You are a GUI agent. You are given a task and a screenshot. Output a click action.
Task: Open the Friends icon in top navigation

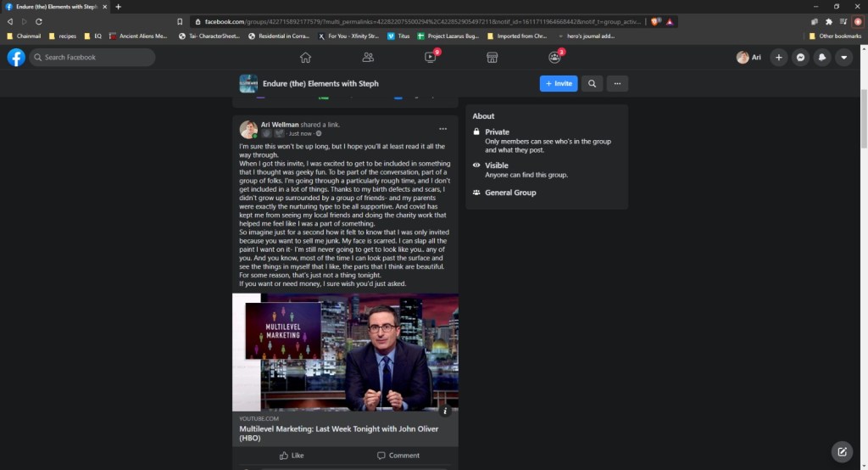click(x=368, y=58)
